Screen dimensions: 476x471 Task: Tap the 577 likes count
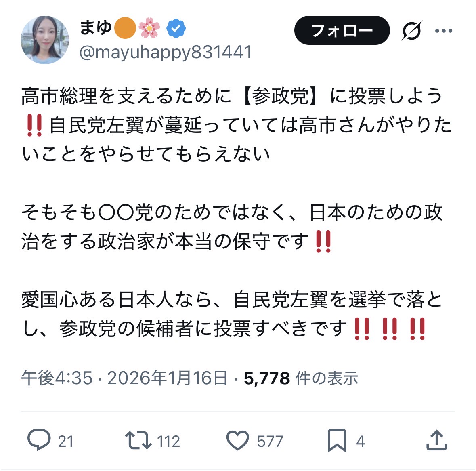270,441
